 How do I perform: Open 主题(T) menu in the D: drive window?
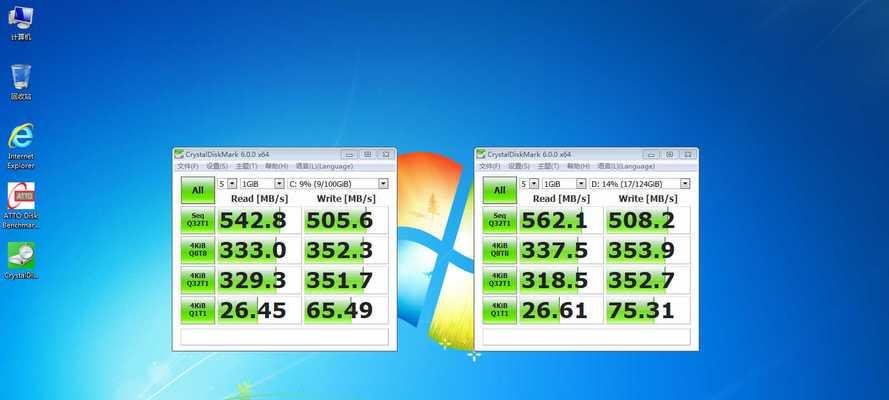tap(548, 167)
